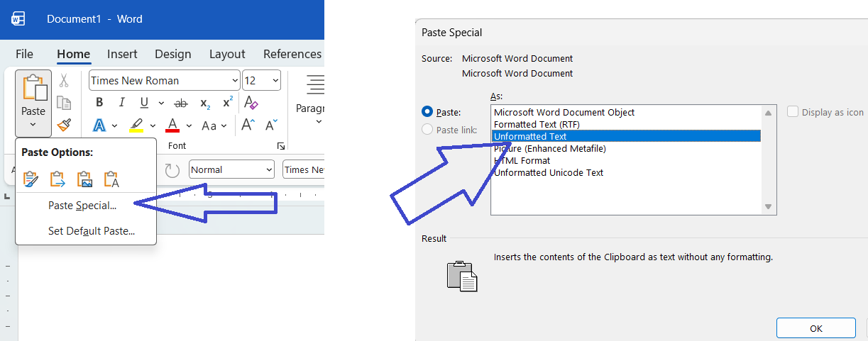Image resolution: width=868 pixels, height=341 pixels.
Task: Apply yellow text highlight color
Action: click(x=136, y=125)
